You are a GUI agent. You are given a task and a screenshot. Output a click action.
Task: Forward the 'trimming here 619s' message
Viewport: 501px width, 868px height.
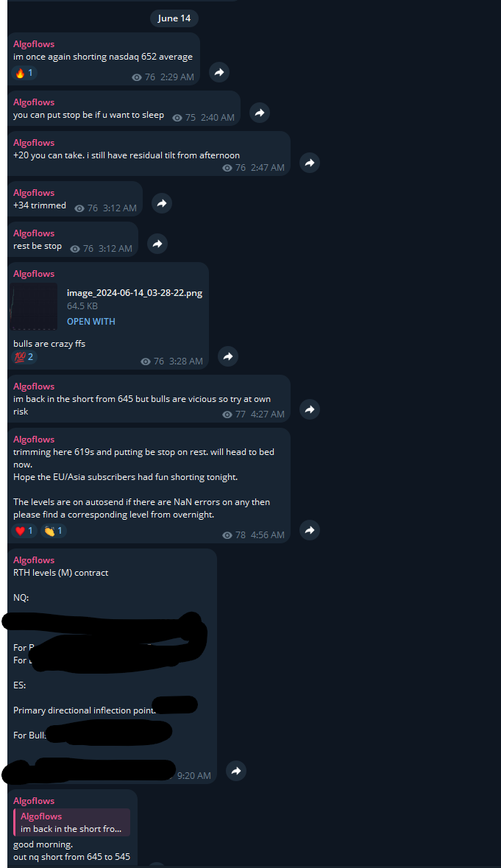point(310,530)
